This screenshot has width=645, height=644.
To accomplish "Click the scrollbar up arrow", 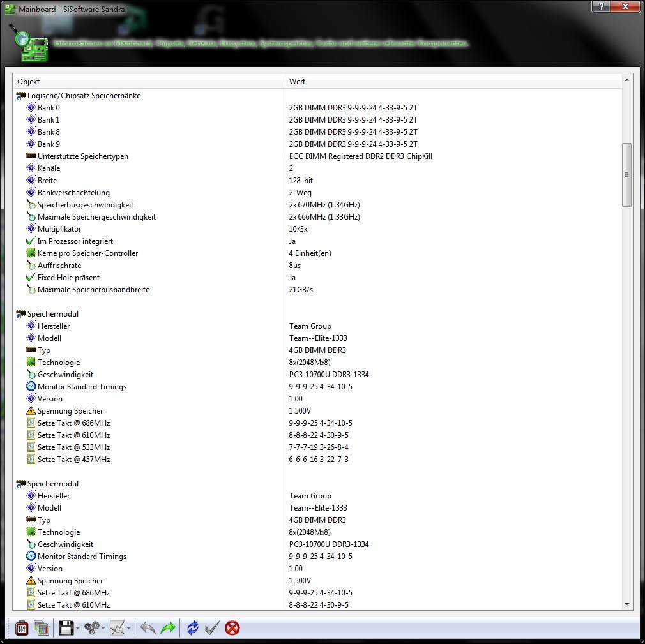I will click(627, 80).
